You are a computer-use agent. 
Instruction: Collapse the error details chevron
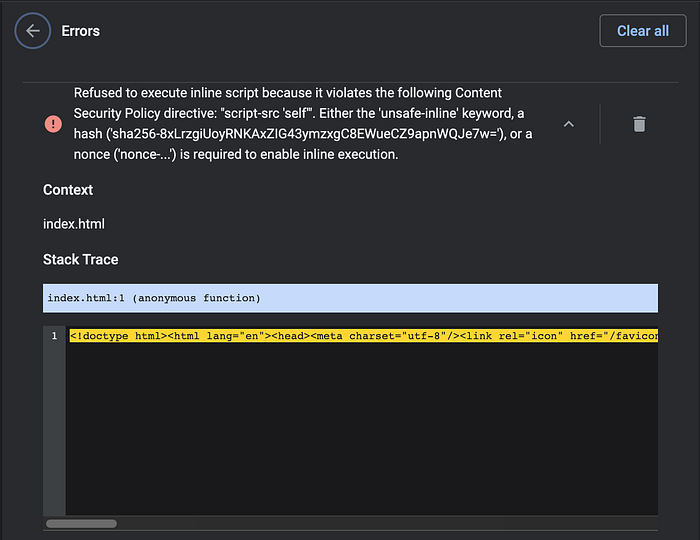coord(568,124)
